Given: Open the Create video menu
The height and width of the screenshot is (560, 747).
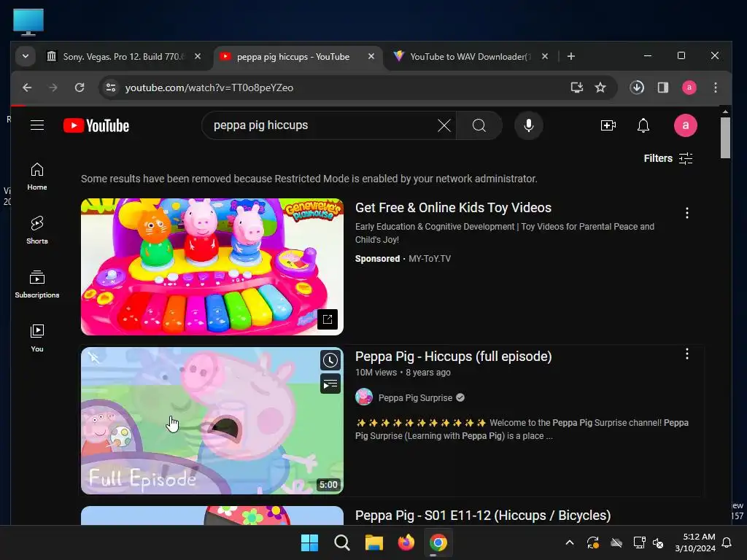Looking at the screenshot, I should [608, 125].
